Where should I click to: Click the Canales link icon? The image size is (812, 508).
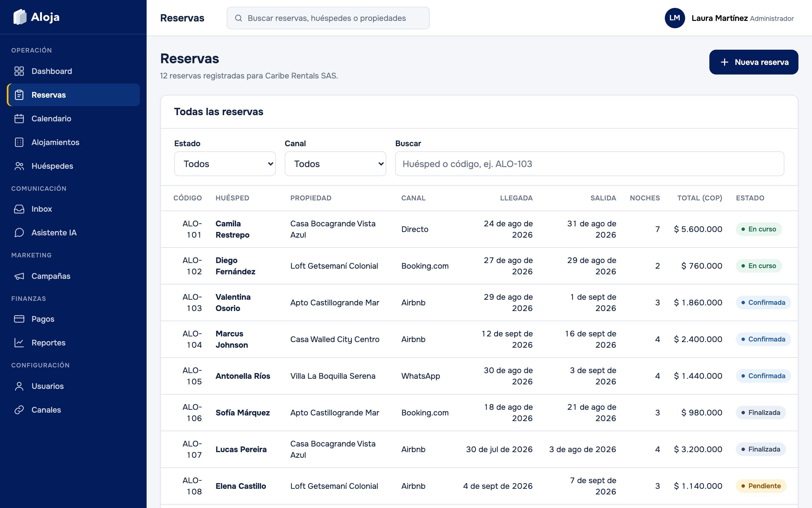click(19, 410)
